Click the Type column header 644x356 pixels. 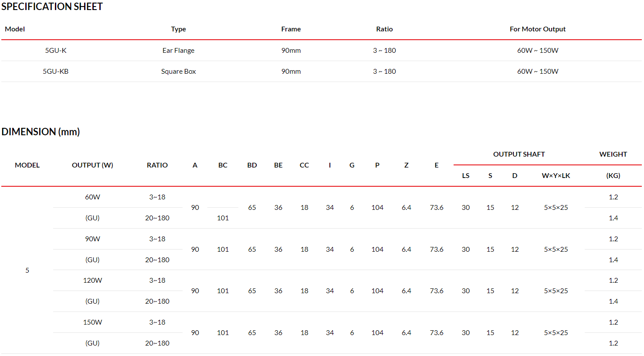(x=178, y=29)
